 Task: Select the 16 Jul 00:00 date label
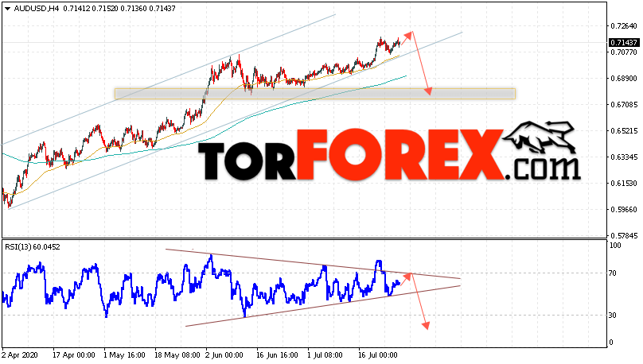[x=378, y=355]
